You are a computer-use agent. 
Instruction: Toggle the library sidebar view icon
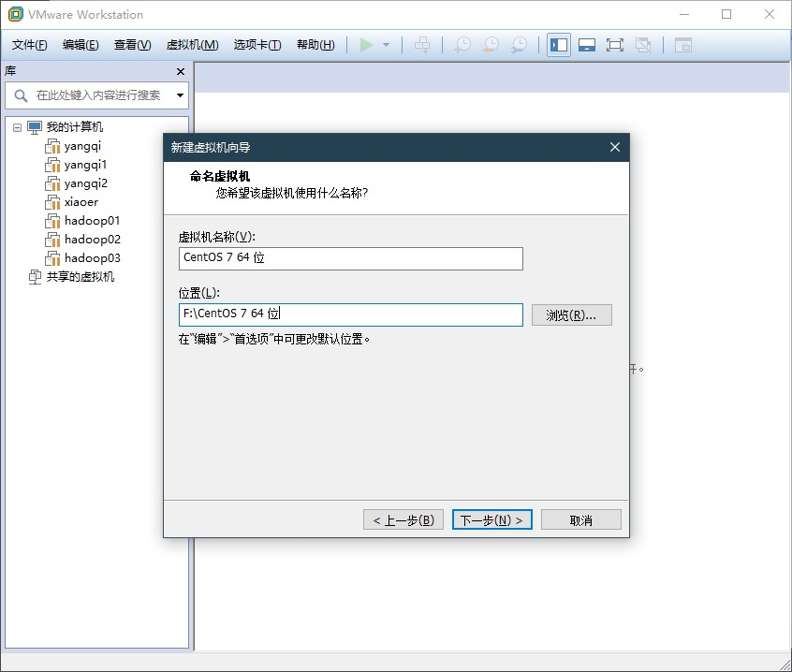559,45
